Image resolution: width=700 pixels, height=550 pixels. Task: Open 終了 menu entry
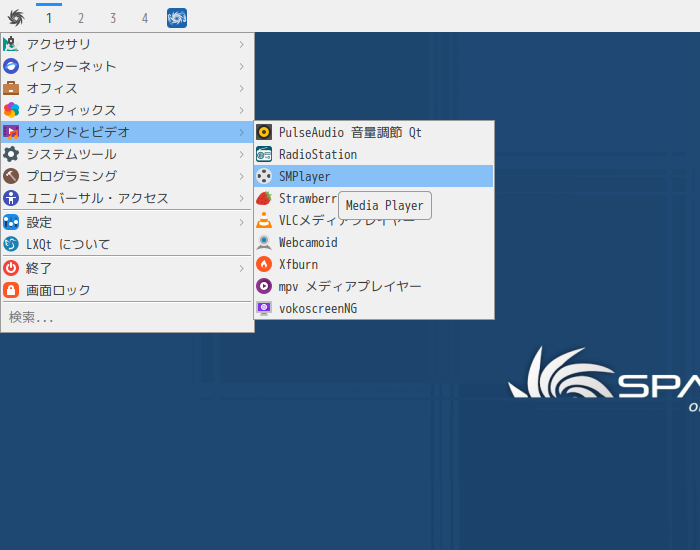pos(127,268)
